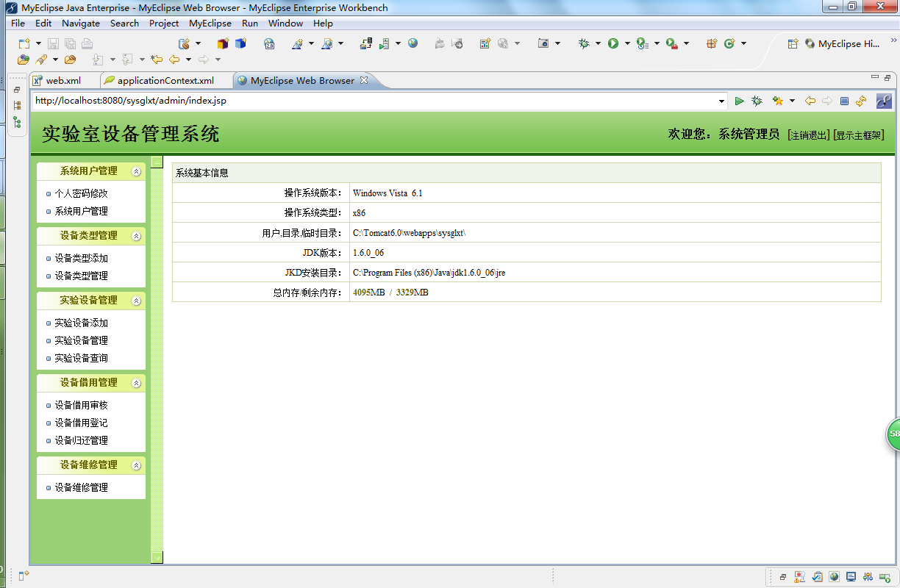Open 实验设备查询 sidebar link
This screenshot has height=588, width=900.
81,358
